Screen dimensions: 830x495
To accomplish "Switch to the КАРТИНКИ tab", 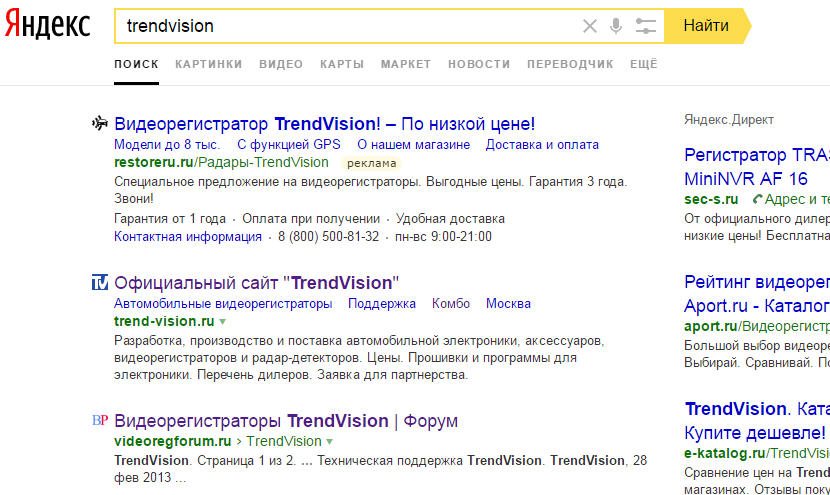I will 208,64.
